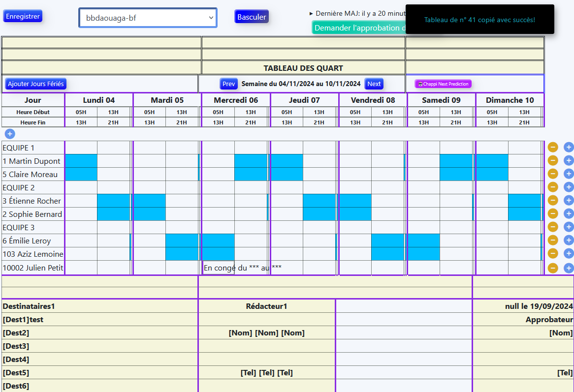The image size is (574, 392).
Task: Select the EQUIPE 1 team label
Action: [x=33, y=148]
